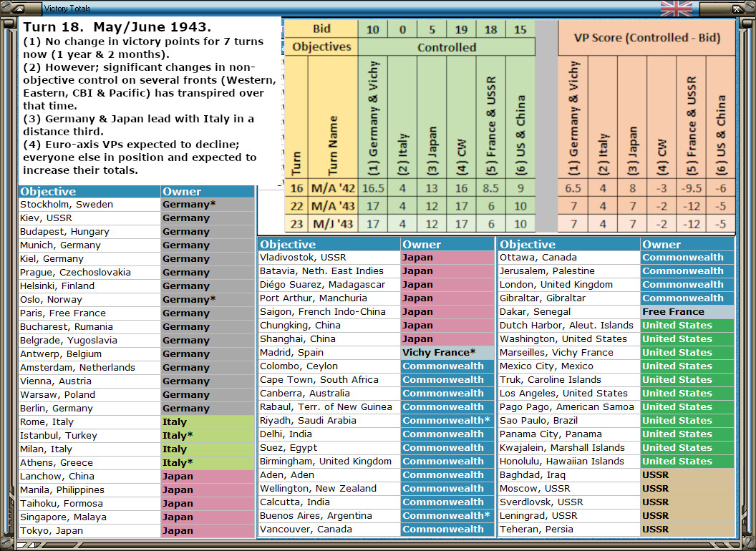Select Stockholm, Sweden objective row

click(x=89, y=205)
